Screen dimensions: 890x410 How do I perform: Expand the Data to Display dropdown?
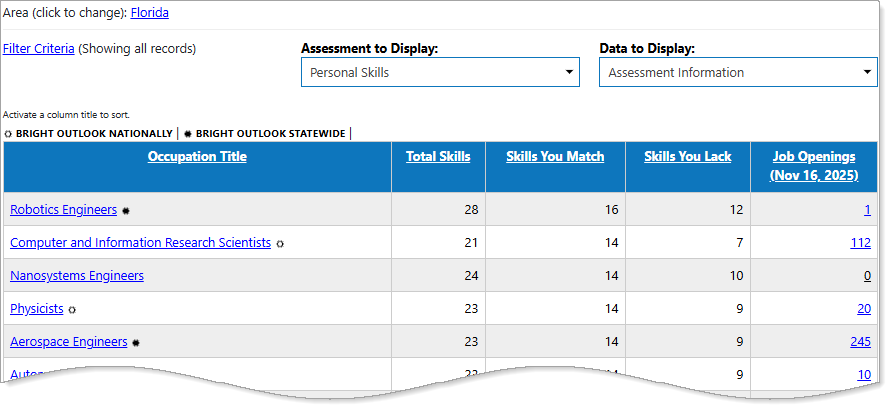click(737, 72)
